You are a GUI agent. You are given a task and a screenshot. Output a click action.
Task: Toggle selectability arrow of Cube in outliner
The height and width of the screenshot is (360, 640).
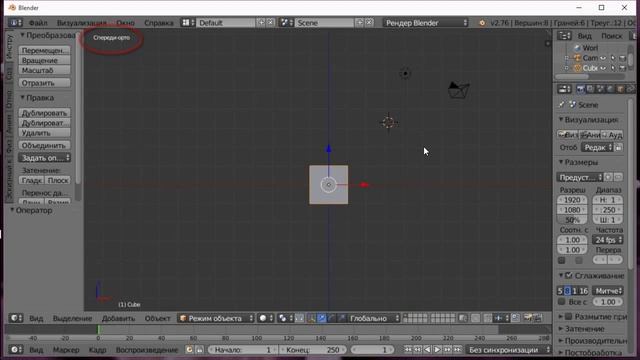(613, 68)
